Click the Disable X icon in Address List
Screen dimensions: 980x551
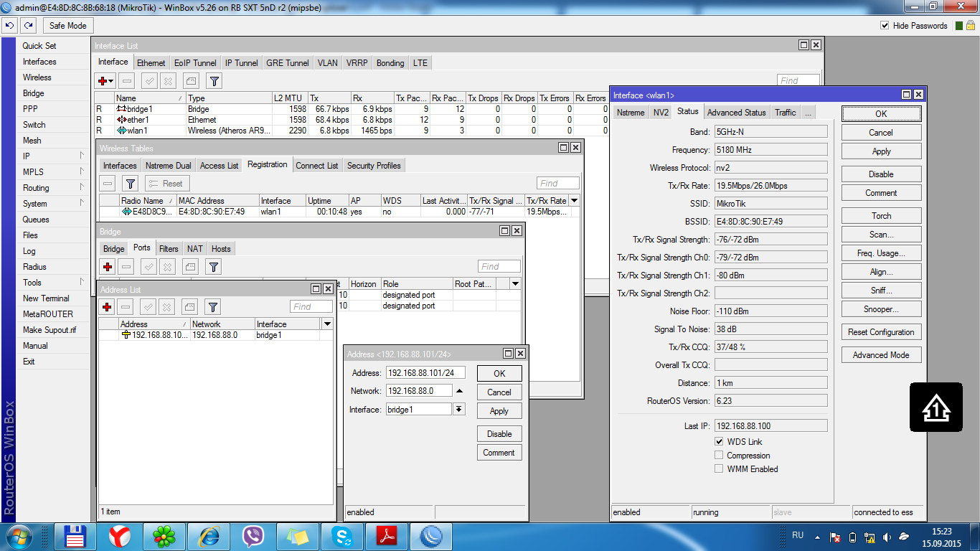tap(167, 307)
